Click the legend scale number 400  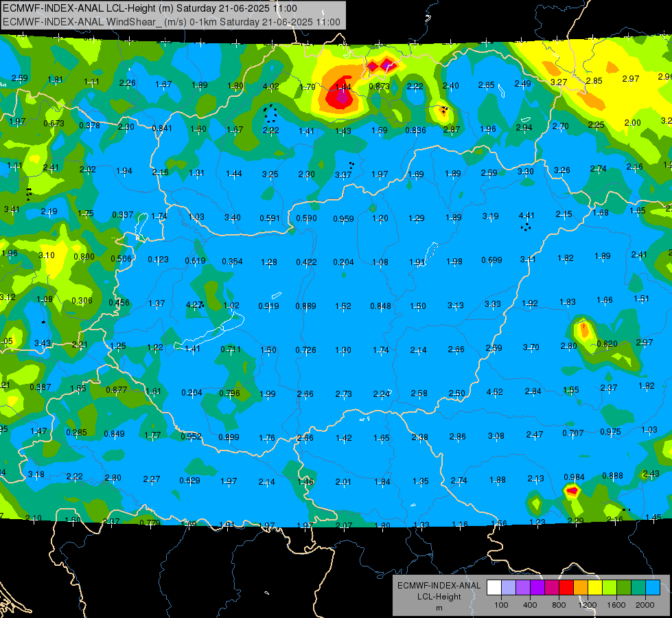click(x=530, y=605)
